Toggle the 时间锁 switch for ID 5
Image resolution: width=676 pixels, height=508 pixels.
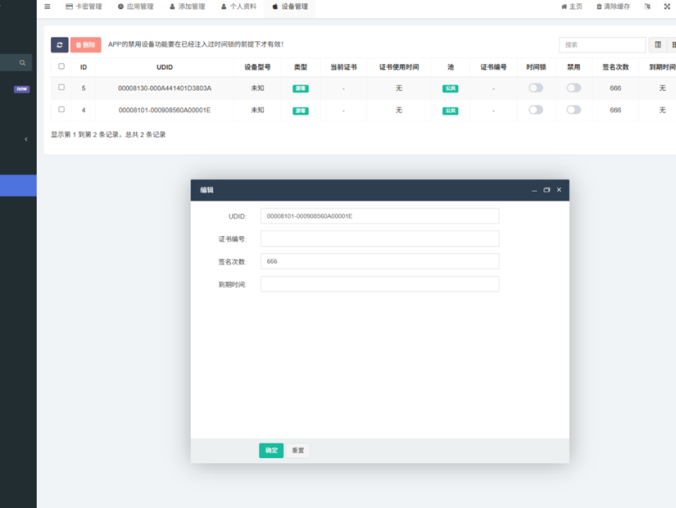tap(536, 88)
